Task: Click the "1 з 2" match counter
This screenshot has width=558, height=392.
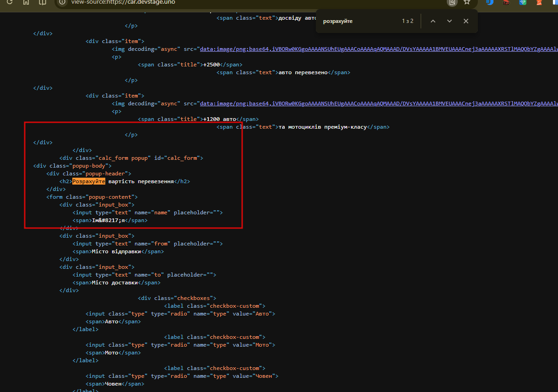Action: click(407, 21)
